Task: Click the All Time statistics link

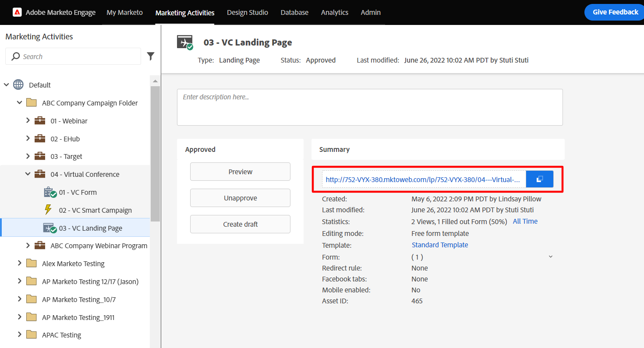Action: pyautogui.click(x=525, y=221)
